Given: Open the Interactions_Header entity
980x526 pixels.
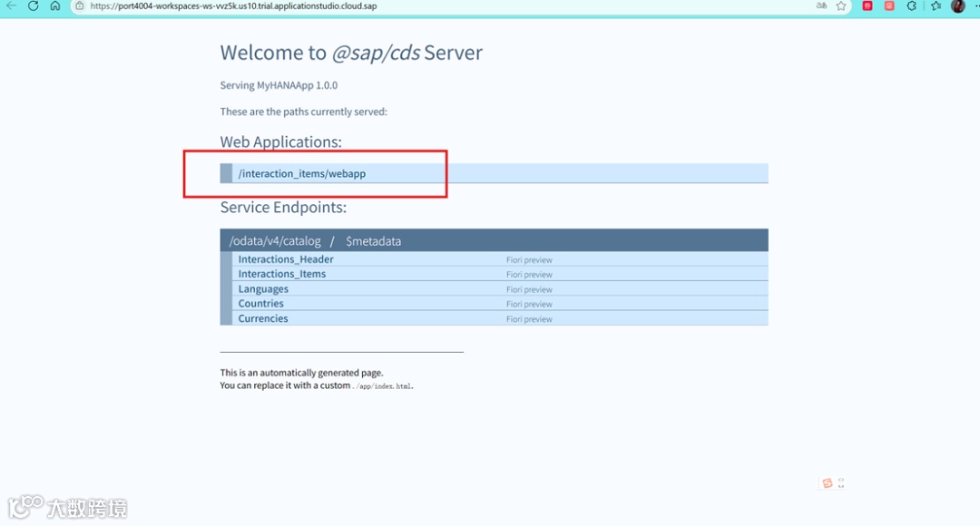Looking at the screenshot, I should pyautogui.click(x=286, y=259).
